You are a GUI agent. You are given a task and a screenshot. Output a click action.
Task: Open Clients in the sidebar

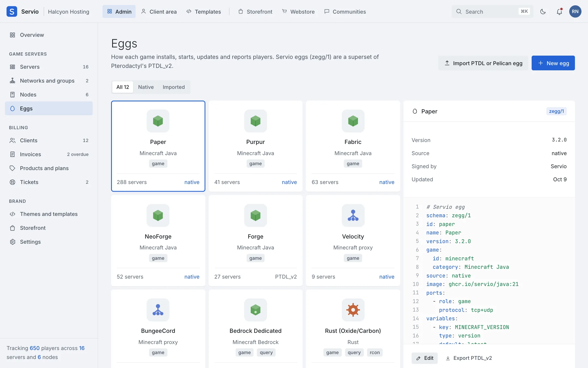click(x=49, y=140)
